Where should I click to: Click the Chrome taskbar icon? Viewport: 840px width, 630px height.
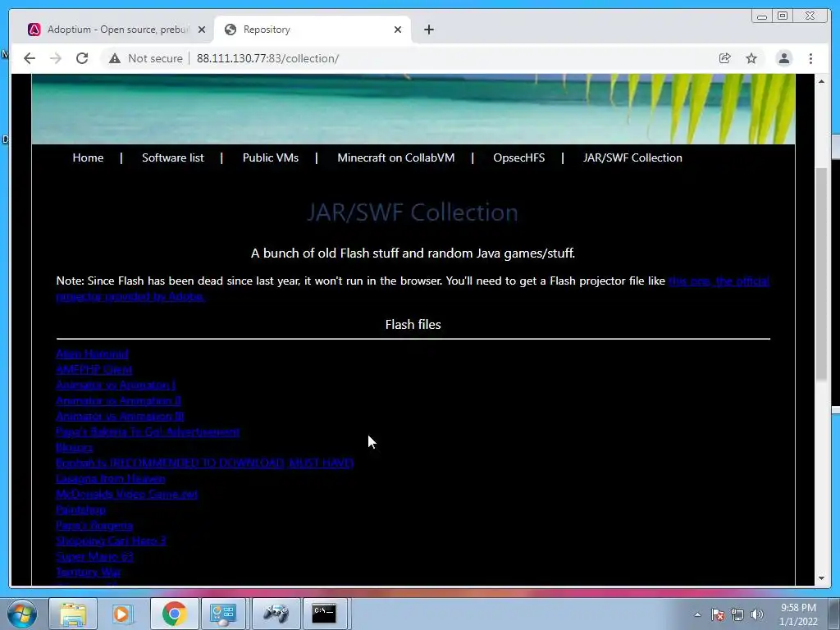tap(174, 614)
